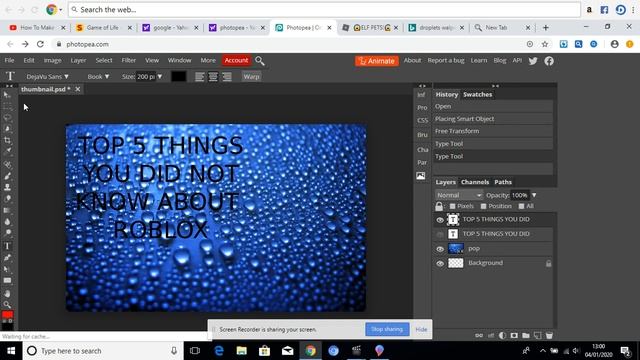This screenshot has width=640, height=360.
Task: Create a new folder in Layers panel
Action: 526,336
